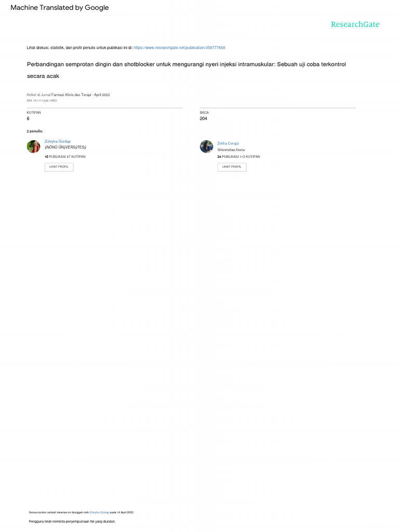This screenshot has height=532, width=399.
Task: Click Zeliha Cengiz's profile photo
Action: tap(206, 147)
